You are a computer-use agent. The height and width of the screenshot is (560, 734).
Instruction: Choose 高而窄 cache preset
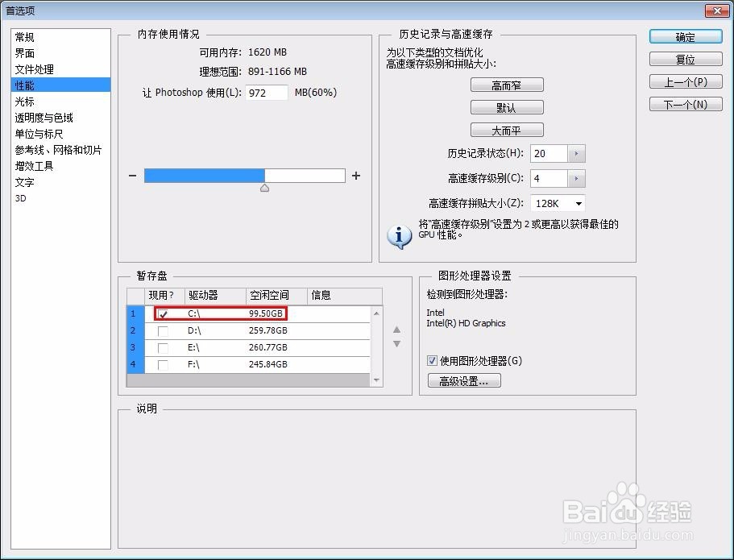point(507,85)
